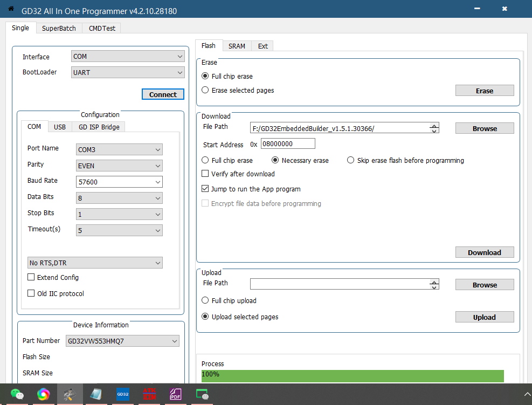Click the app icon in the title bar
Screen dimensions: 532x405
click(11, 9)
